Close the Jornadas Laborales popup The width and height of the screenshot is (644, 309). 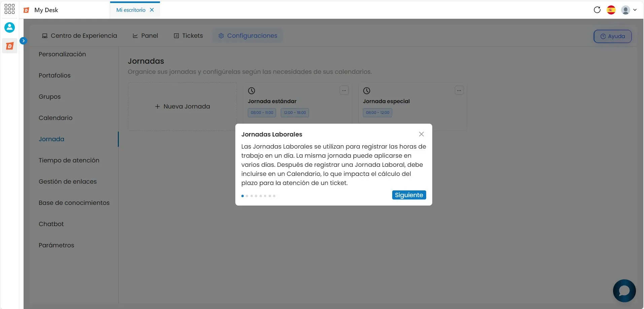click(421, 134)
